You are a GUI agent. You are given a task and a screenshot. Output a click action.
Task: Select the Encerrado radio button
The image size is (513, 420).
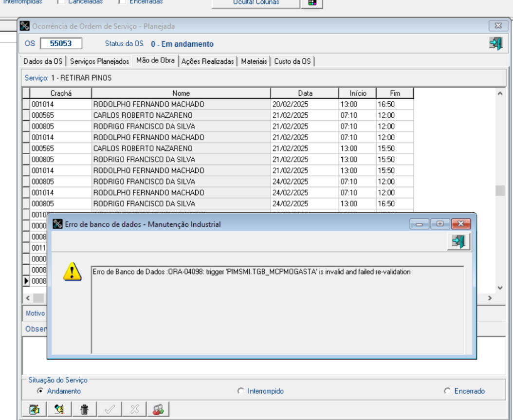tap(447, 391)
